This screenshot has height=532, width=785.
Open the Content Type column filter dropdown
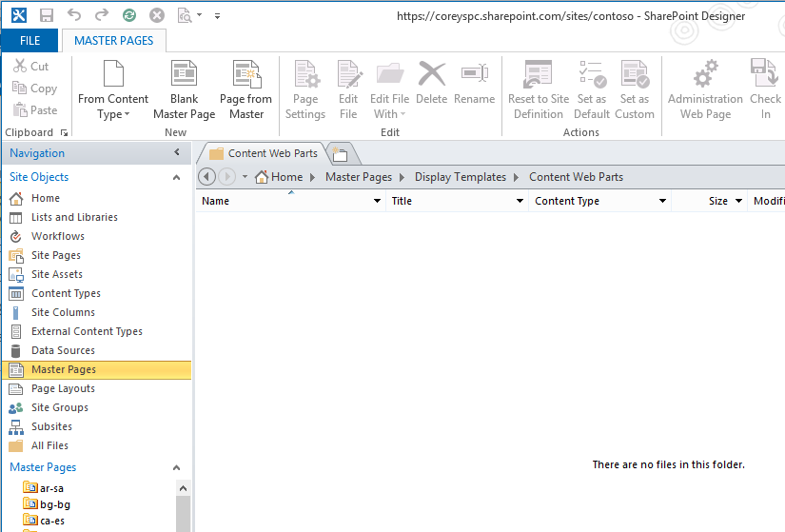pyautogui.click(x=663, y=201)
